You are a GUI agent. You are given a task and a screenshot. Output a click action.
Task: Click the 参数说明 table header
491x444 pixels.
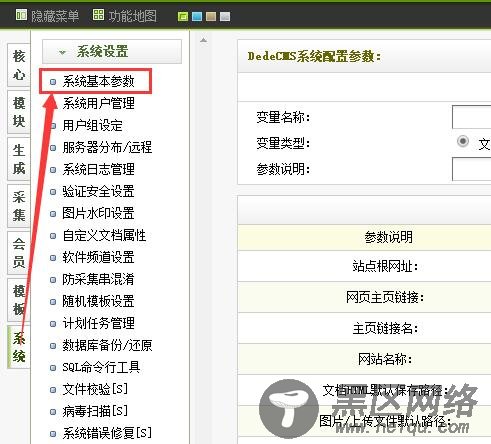click(x=388, y=237)
